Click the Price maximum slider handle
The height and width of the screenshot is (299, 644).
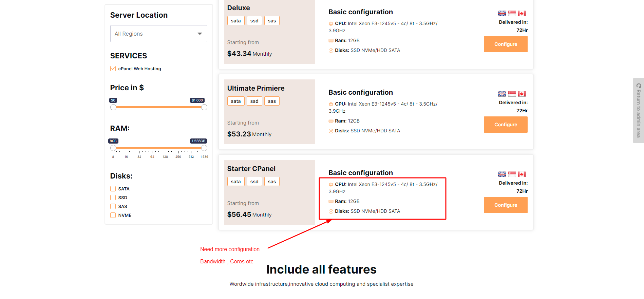[x=204, y=107]
